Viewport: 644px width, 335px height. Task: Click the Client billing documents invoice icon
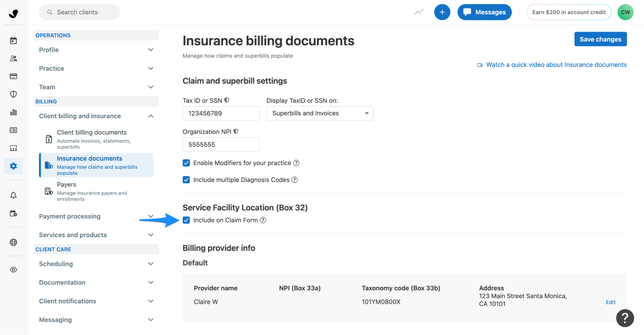pyautogui.click(x=49, y=139)
